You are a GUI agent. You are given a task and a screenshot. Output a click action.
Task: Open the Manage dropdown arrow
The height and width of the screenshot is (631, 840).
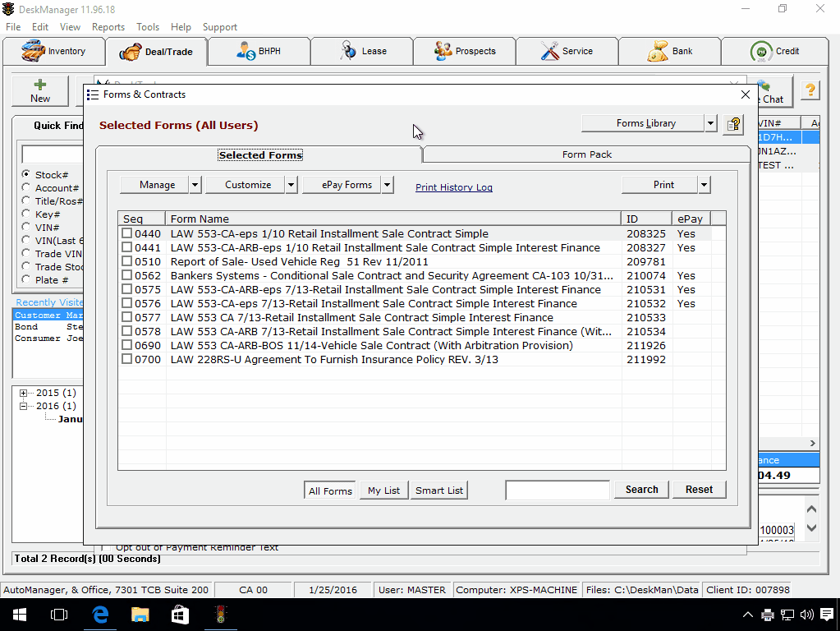(x=194, y=184)
